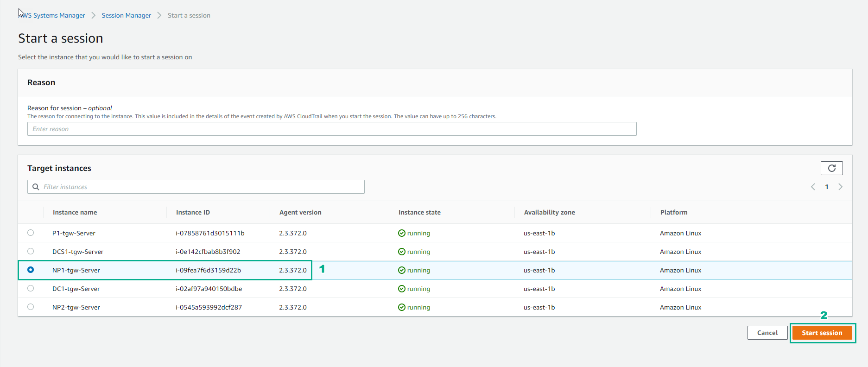Click Amazon Linux platform in DC1-tgw-Server row

(x=680, y=289)
